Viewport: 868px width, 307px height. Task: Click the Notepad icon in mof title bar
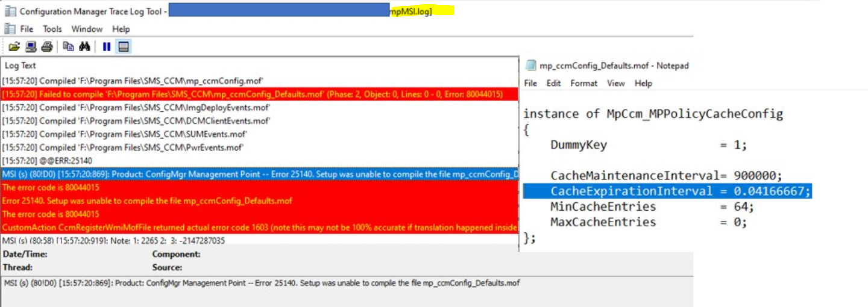530,66
